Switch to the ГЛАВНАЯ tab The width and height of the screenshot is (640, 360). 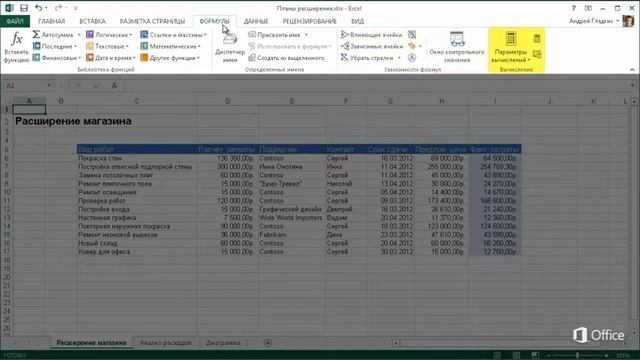[x=51, y=21]
